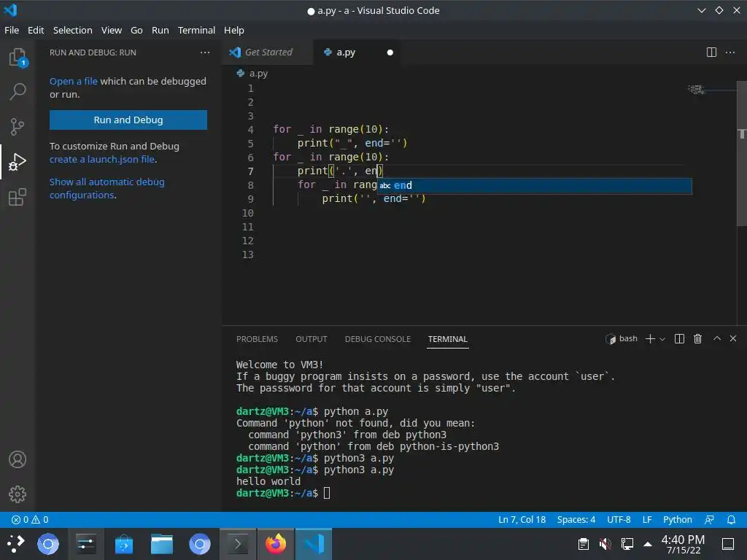Open the terminal app in taskbar
This screenshot has width=747, height=560.
pos(238,544)
